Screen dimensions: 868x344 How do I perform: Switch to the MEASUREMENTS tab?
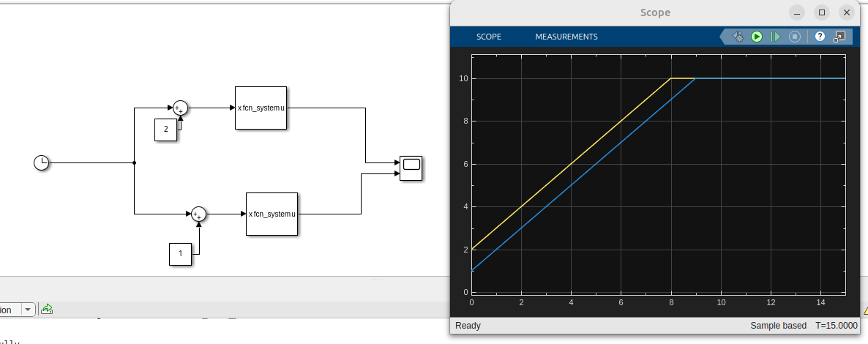point(566,37)
